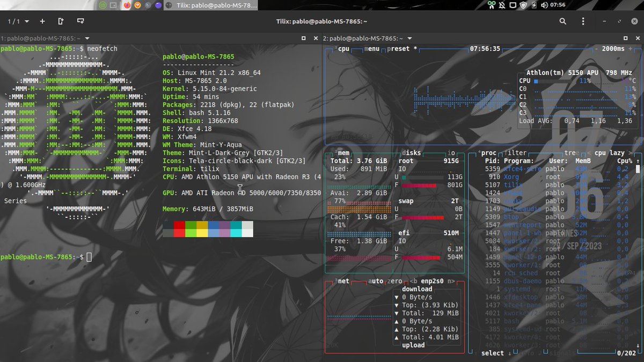Open the Tilix hamburger menu
The height and width of the screenshot is (362, 644).
pyautogui.click(x=583, y=21)
